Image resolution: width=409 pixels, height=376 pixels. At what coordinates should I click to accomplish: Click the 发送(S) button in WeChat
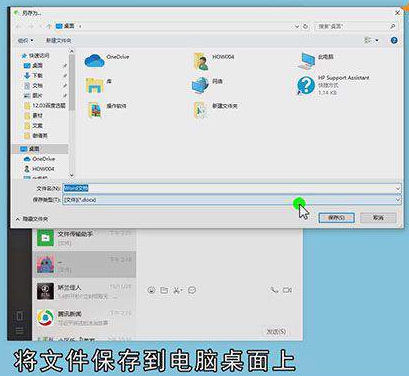pos(276,332)
